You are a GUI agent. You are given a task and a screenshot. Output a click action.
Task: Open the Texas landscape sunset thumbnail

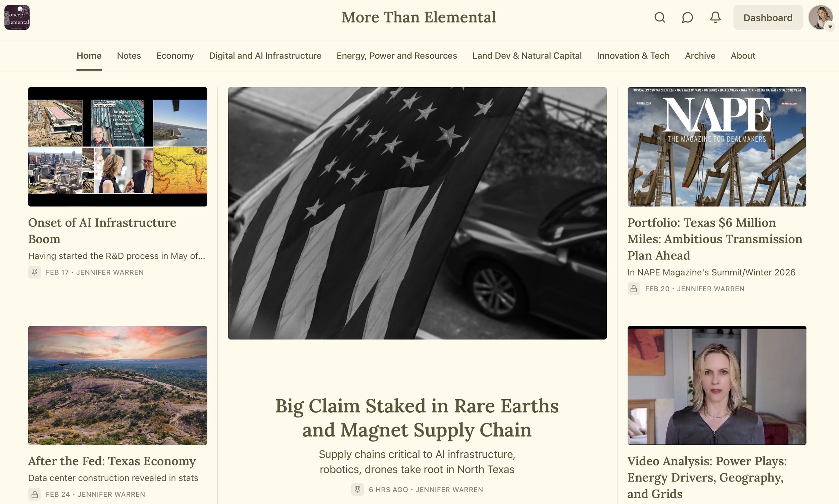(x=117, y=386)
